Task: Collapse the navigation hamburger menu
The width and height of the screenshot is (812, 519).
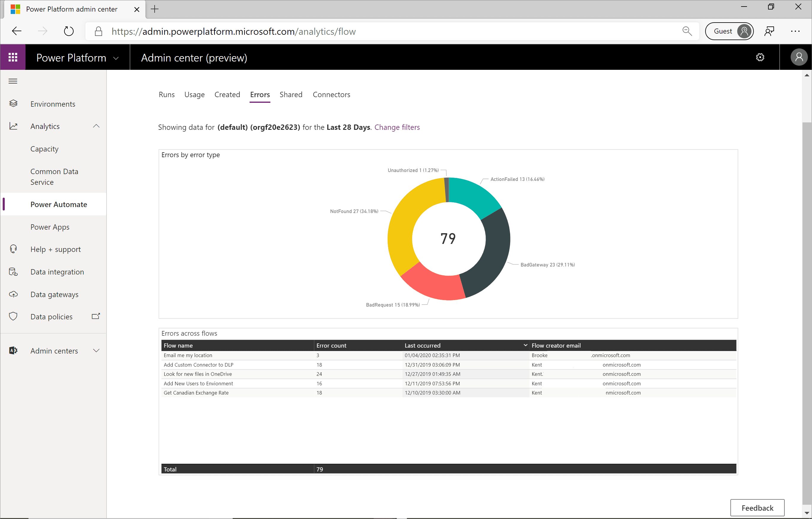Action: [13, 81]
